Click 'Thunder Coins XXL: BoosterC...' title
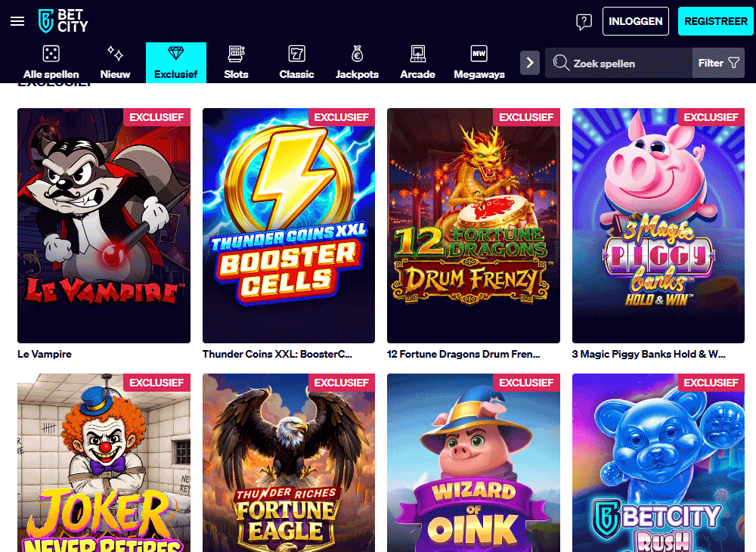Screen dimensions: 756x552 click(x=277, y=355)
